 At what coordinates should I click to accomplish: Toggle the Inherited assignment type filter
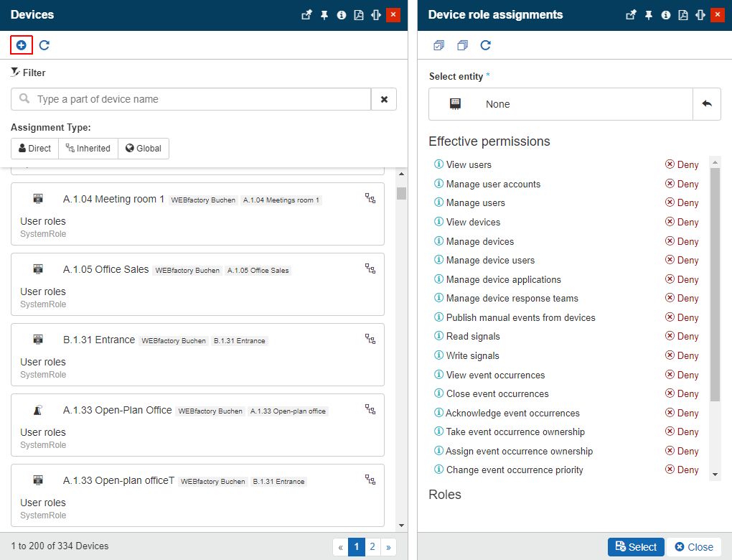pos(88,149)
